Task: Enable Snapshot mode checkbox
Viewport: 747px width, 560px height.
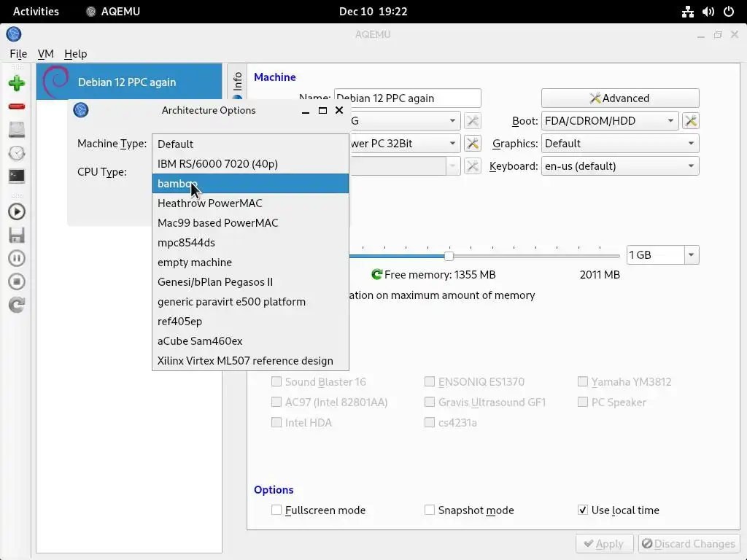Action: pos(429,510)
